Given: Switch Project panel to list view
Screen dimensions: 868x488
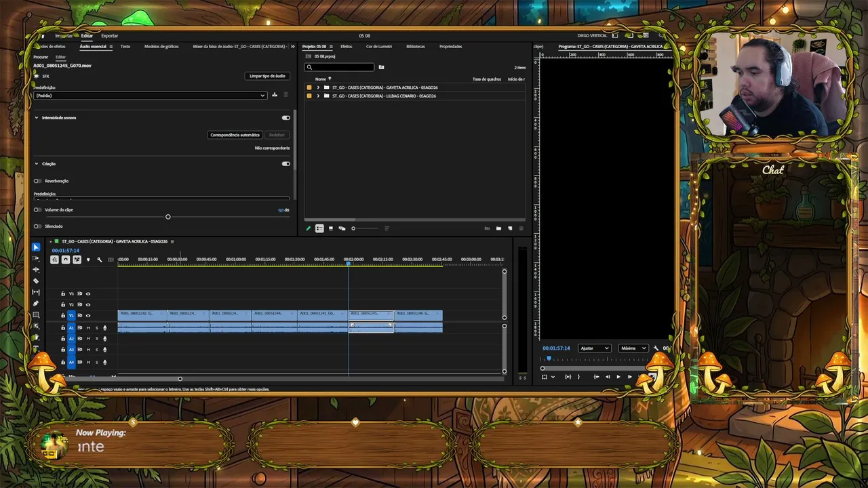Looking at the screenshot, I should click(319, 228).
